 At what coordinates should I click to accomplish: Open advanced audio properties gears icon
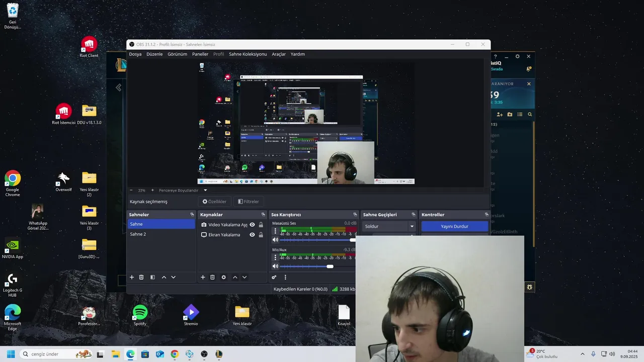[x=274, y=277]
